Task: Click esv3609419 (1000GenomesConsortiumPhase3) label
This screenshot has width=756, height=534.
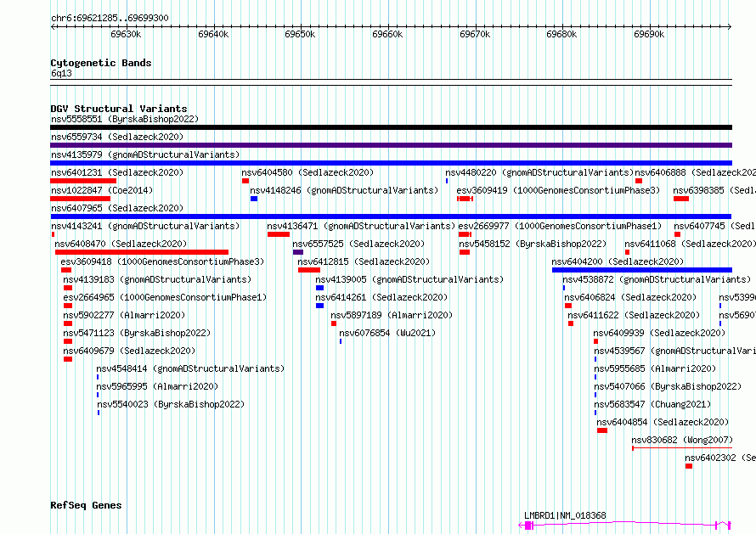Action: [x=558, y=190]
